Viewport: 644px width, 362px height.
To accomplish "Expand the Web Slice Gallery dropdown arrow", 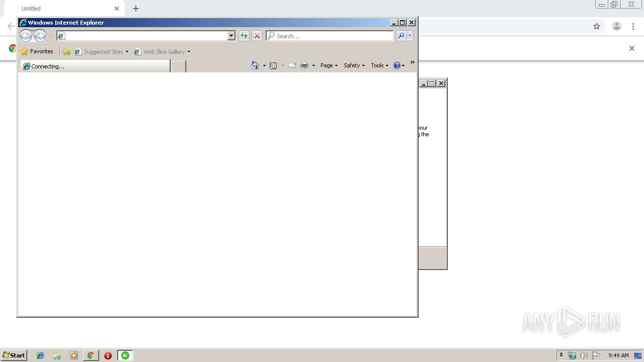I will click(189, 51).
